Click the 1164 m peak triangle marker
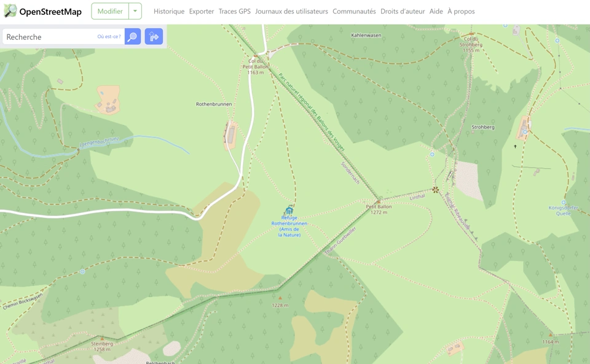 click(x=551, y=335)
